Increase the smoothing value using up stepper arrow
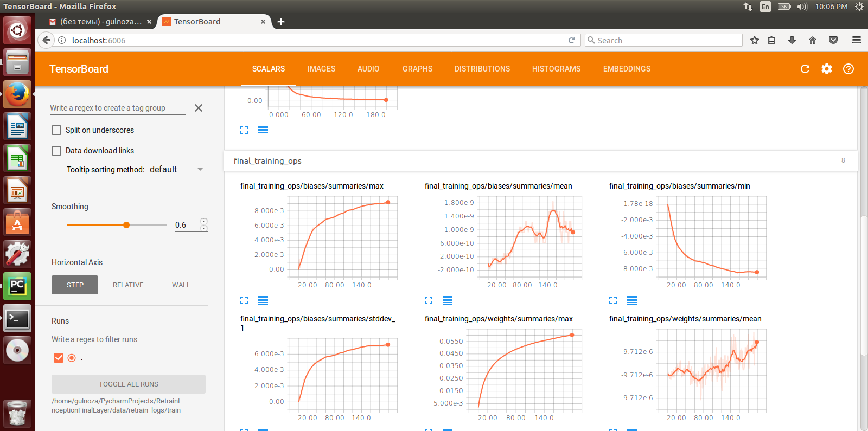Screen dimensions: 868x431 point(204,221)
